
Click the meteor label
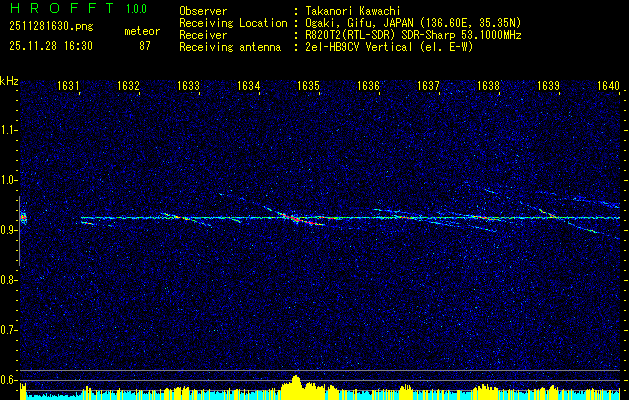142,31
